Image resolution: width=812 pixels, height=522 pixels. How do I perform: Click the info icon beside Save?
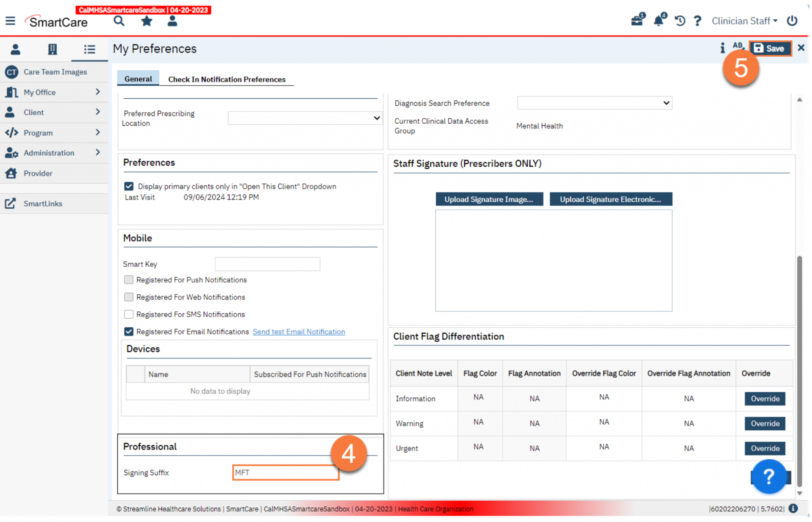click(722, 48)
